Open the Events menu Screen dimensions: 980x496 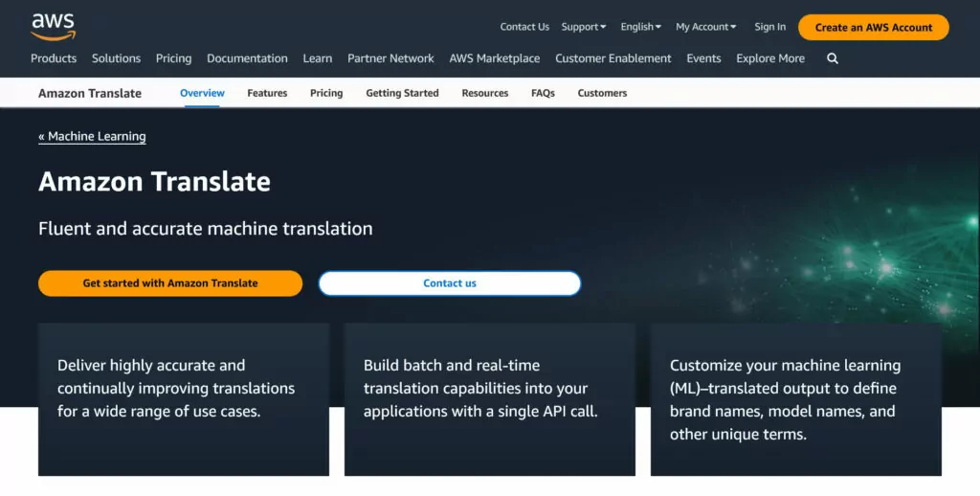(x=703, y=58)
